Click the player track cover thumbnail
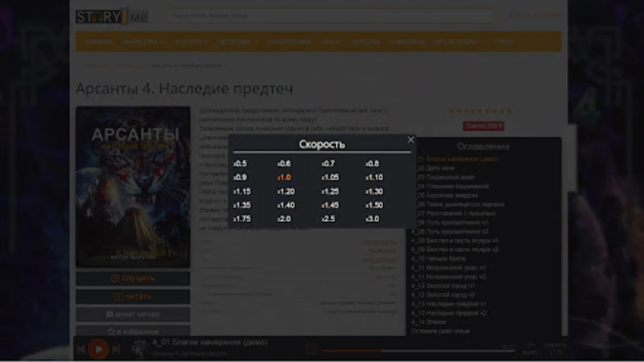This screenshot has width=644, height=362. click(x=139, y=348)
